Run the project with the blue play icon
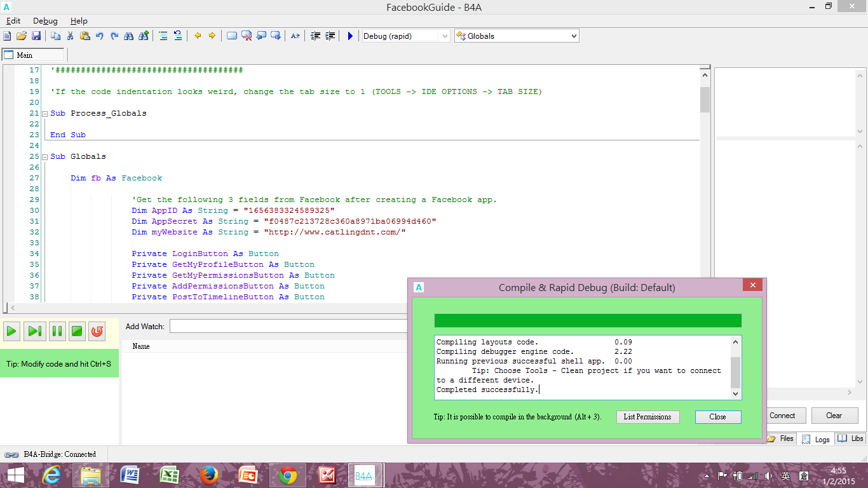This screenshot has height=488, width=868. tap(349, 36)
